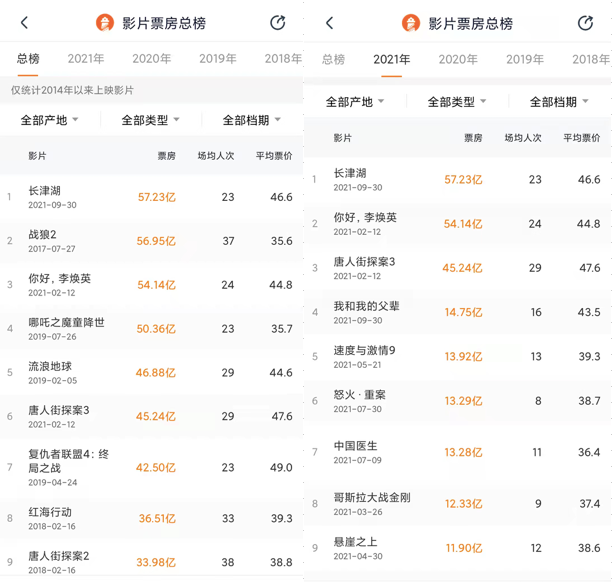Click 票房 column header in left panel
The height and width of the screenshot is (582, 612).
(167, 156)
